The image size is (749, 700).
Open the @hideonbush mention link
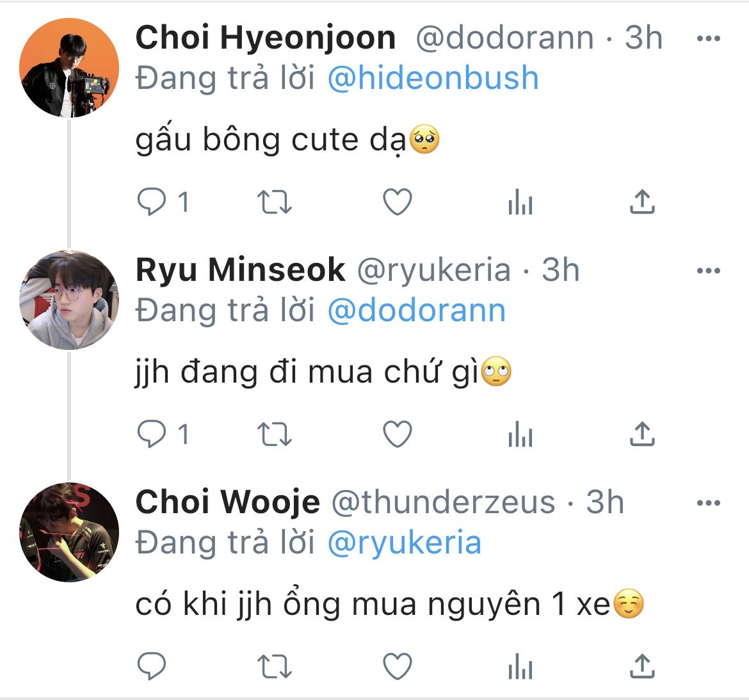click(433, 79)
